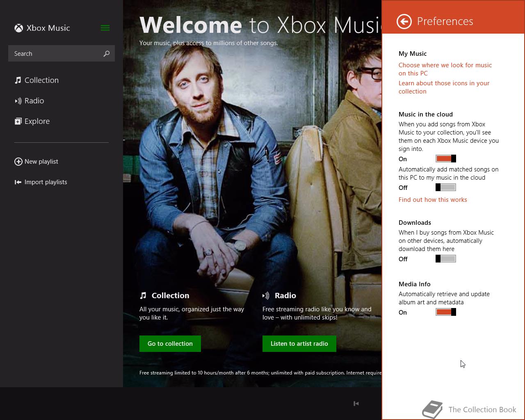Select Import playlists

(x=46, y=182)
